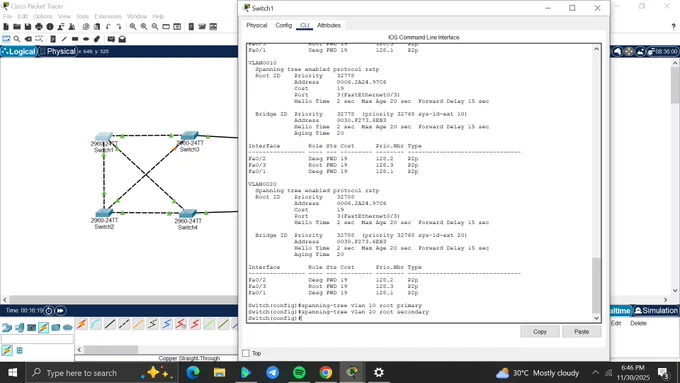
Task: Click the device search input field
Action: tap(37, 339)
